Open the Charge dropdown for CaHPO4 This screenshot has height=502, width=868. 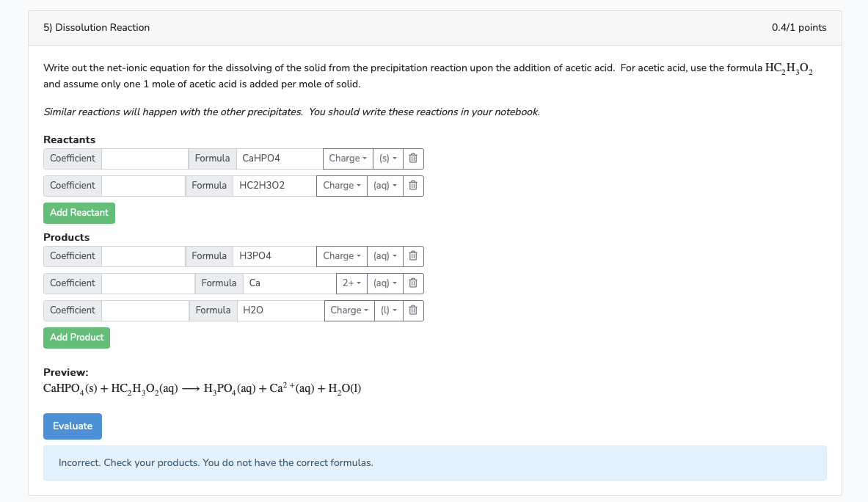348,158
